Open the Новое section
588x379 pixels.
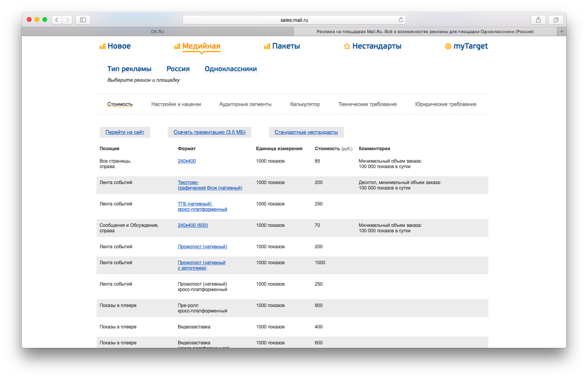[x=119, y=46]
